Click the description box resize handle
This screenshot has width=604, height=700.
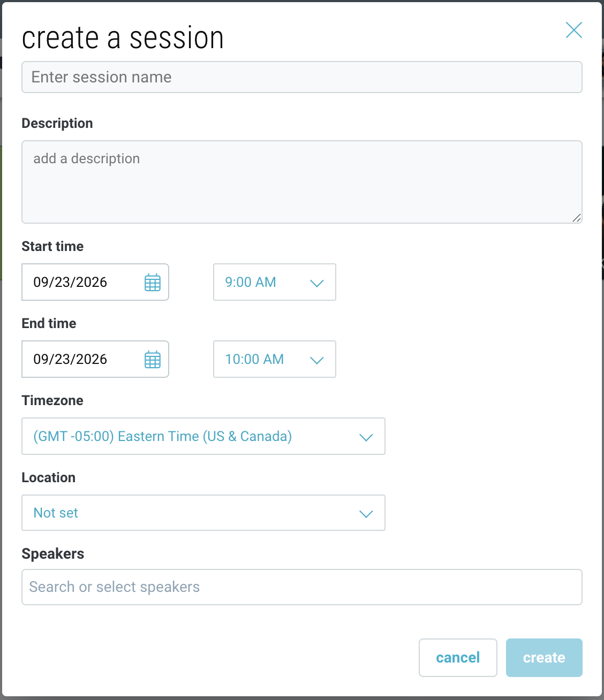[x=577, y=217]
